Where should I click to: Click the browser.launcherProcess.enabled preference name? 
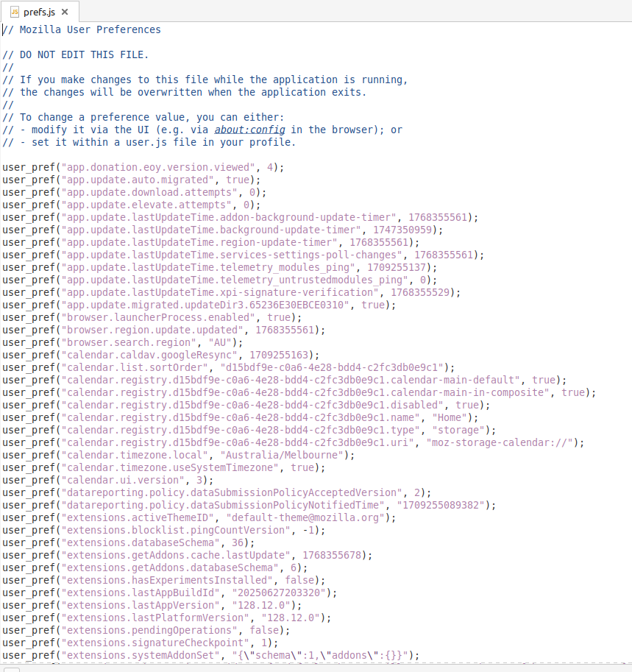[158, 317]
